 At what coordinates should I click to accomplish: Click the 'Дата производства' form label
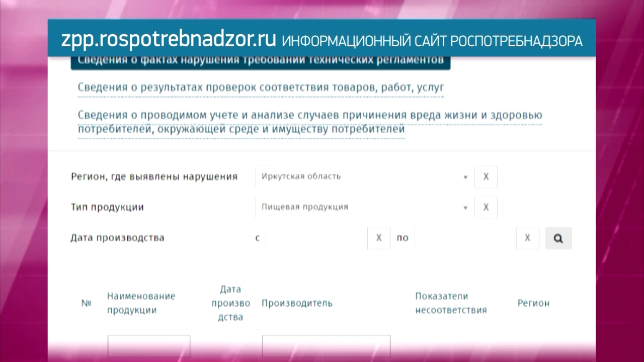(117, 238)
